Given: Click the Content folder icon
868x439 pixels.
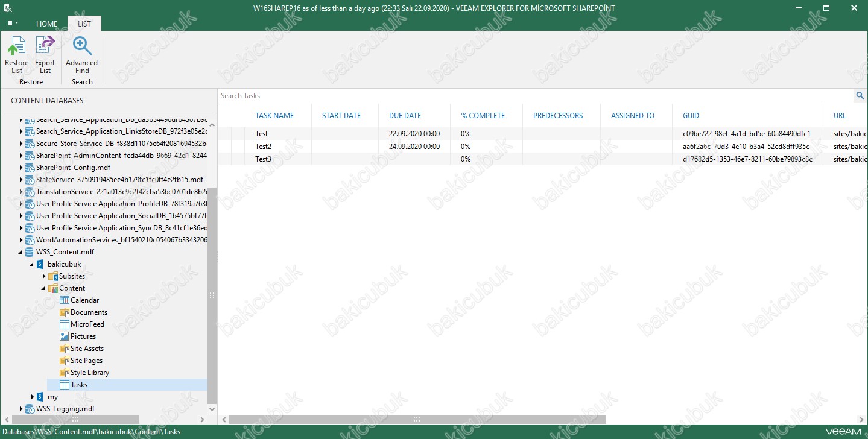Looking at the screenshot, I should 52,288.
